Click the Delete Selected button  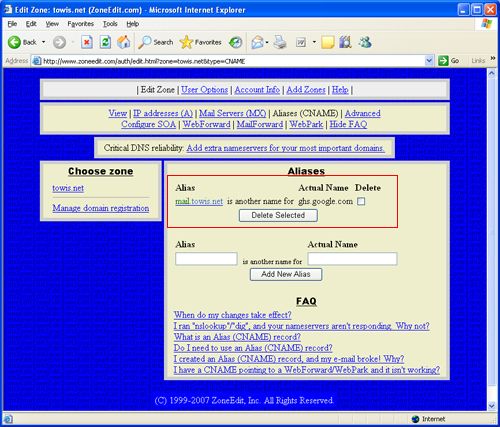click(278, 215)
